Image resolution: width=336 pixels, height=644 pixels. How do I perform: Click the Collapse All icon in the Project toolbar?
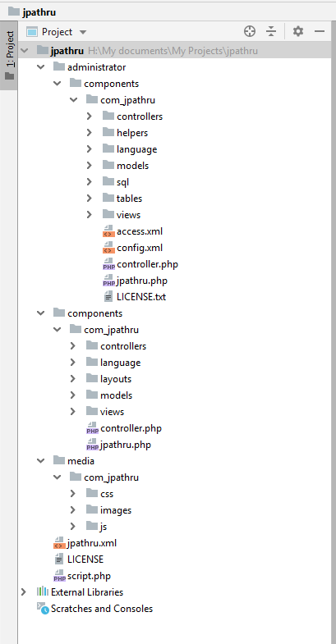point(271,31)
